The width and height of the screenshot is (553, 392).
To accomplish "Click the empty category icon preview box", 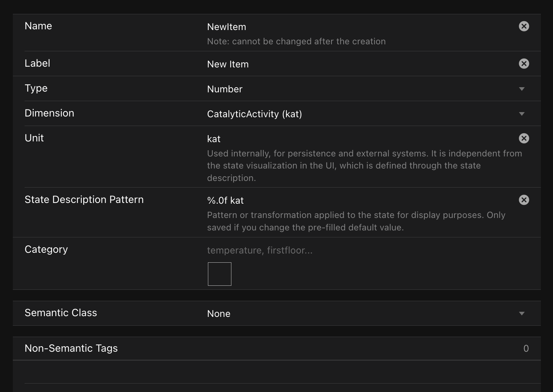I will [x=219, y=274].
